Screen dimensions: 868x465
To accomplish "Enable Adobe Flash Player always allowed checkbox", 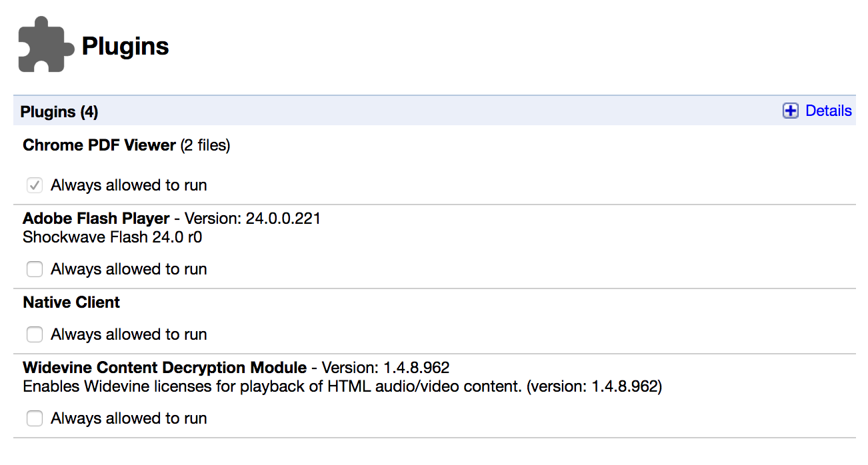I will (x=35, y=269).
